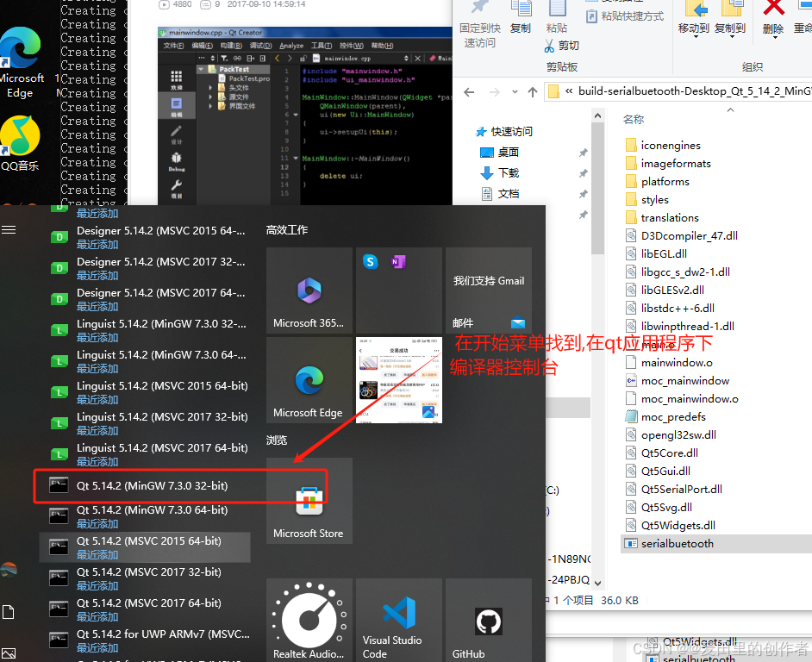Open Realtek Audio tile
The image size is (812, 662).
[309, 620]
